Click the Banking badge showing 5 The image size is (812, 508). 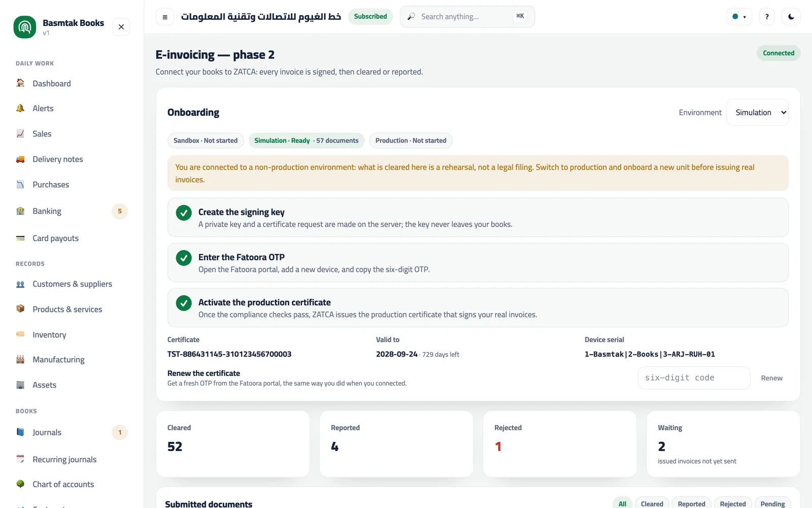(x=120, y=211)
